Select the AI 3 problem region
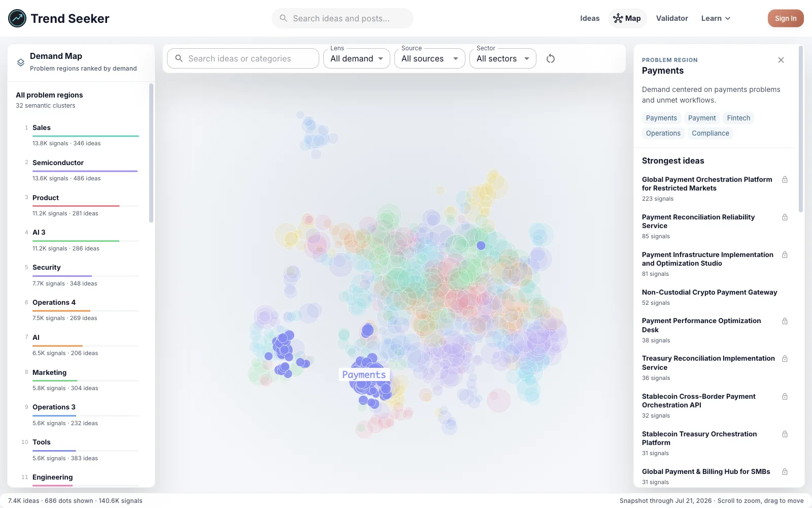This screenshot has width=812, height=508. pyautogui.click(x=81, y=240)
